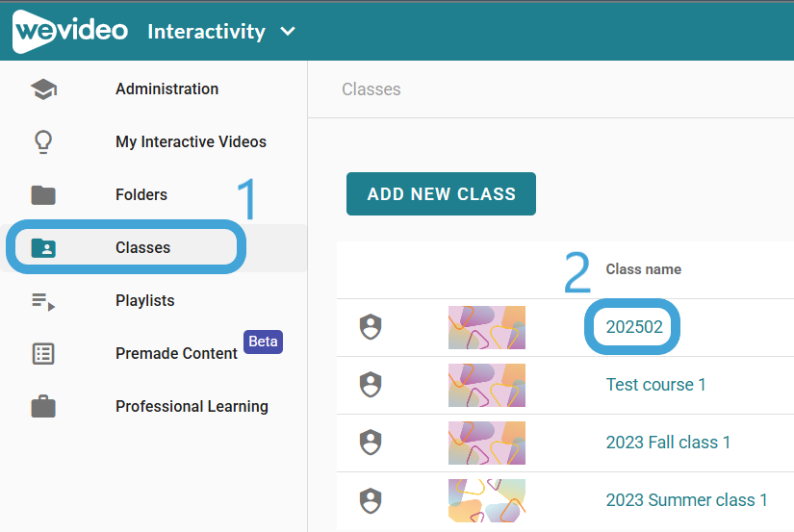Go to My Interactive Videos
This screenshot has height=532, width=794.
pos(191,141)
